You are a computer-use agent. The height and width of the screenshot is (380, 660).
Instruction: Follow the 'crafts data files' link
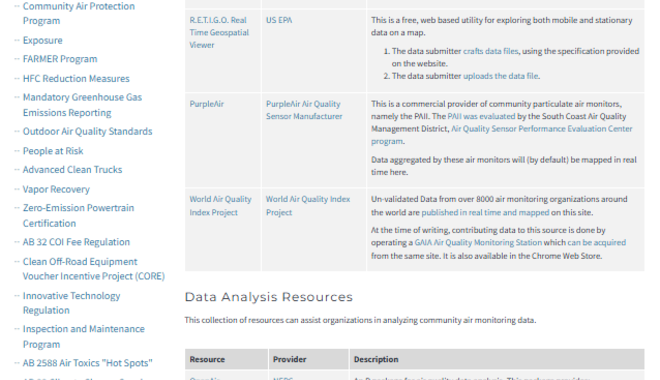[491, 51]
